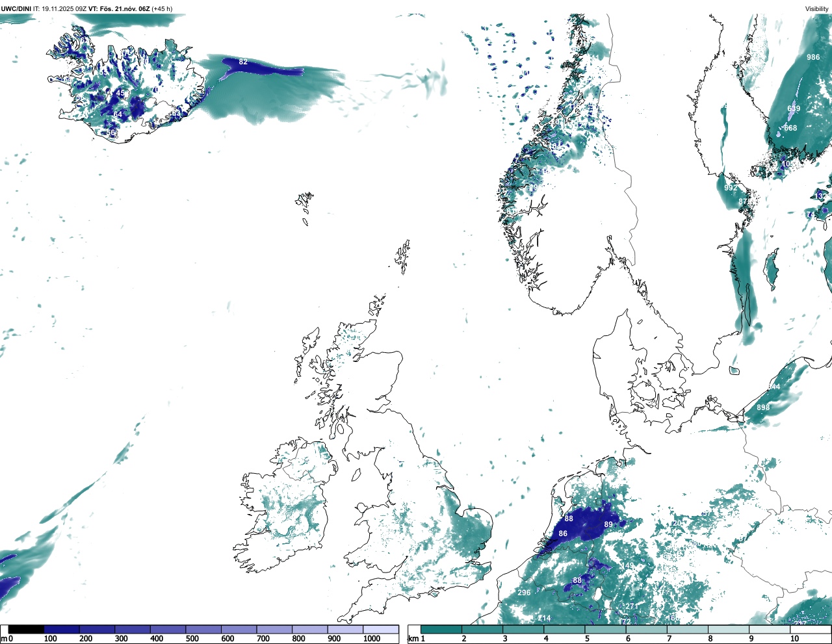Screen dimensions: 832x644
Task: Click the UWC/DINI model label
Action: click(16, 8)
